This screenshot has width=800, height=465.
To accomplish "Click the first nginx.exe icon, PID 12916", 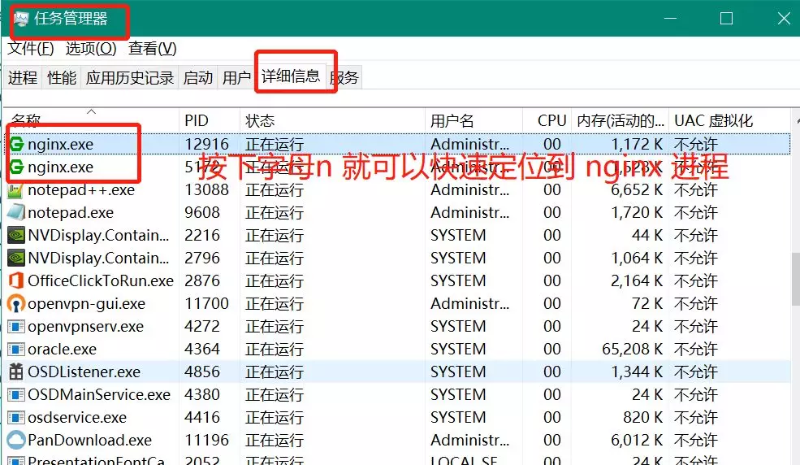I will click(17, 144).
